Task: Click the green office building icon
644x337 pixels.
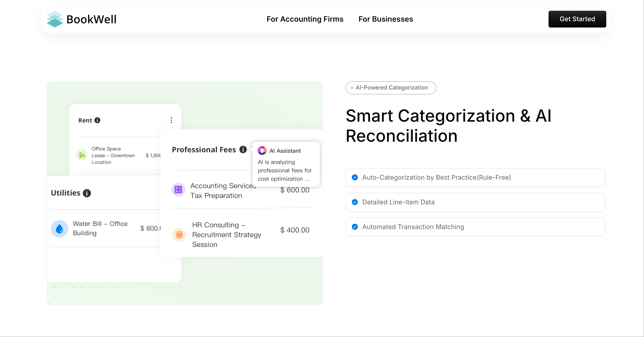Action: point(82,155)
